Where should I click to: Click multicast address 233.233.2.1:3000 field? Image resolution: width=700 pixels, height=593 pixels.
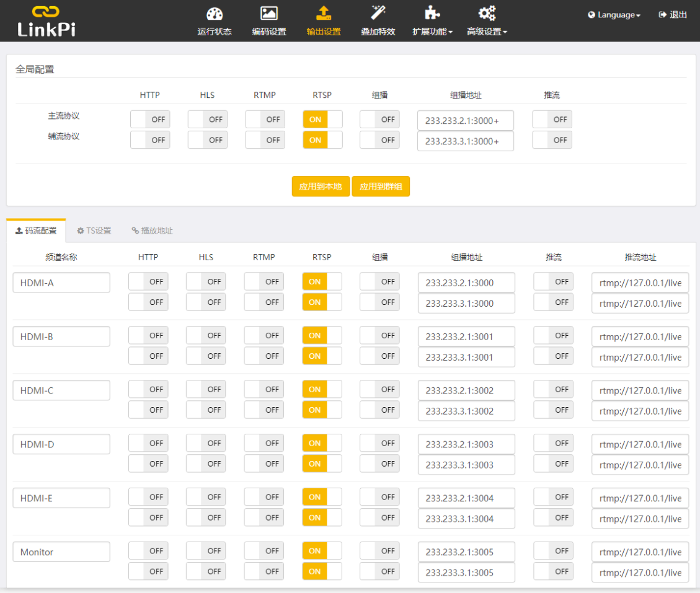(x=466, y=283)
